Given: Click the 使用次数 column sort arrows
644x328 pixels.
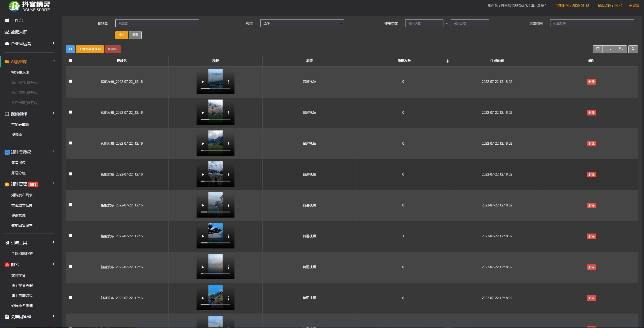Looking at the screenshot, I should click(447, 61).
